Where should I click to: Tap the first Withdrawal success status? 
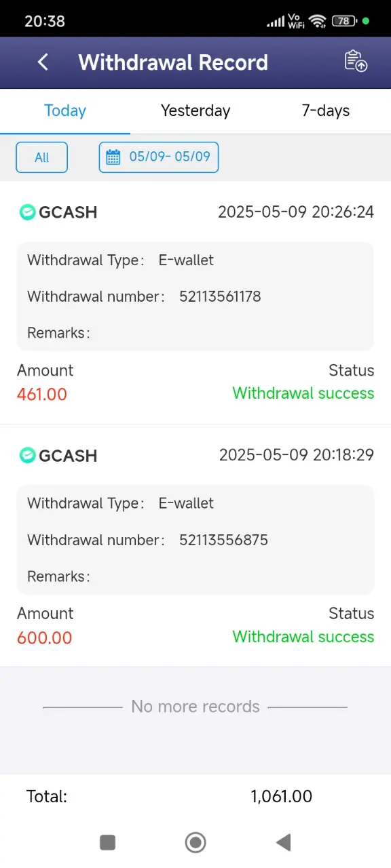tap(303, 393)
